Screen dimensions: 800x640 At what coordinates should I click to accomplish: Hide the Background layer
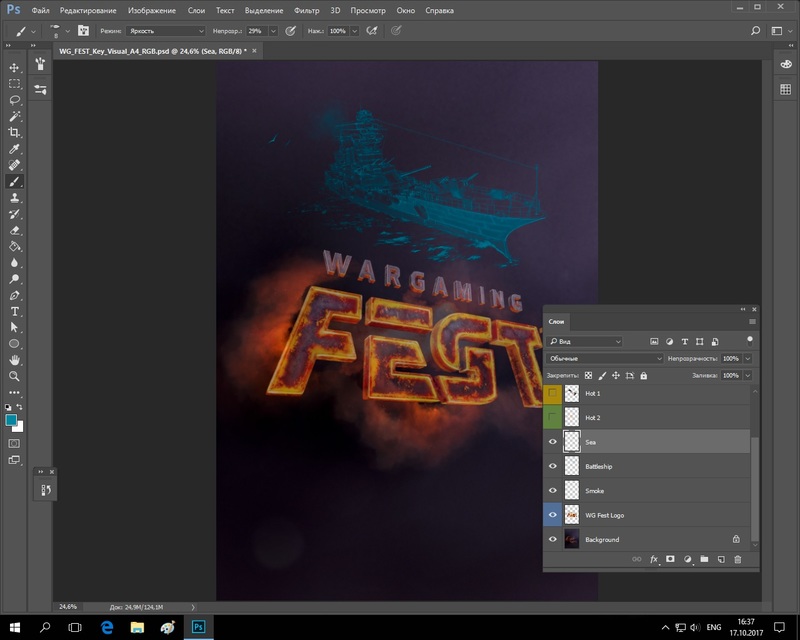[553, 539]
